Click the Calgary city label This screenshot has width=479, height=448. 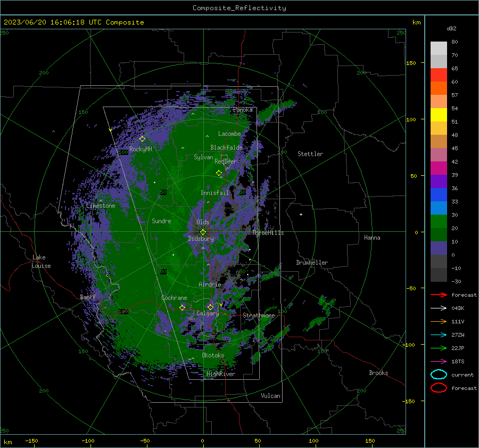point(208,313)
